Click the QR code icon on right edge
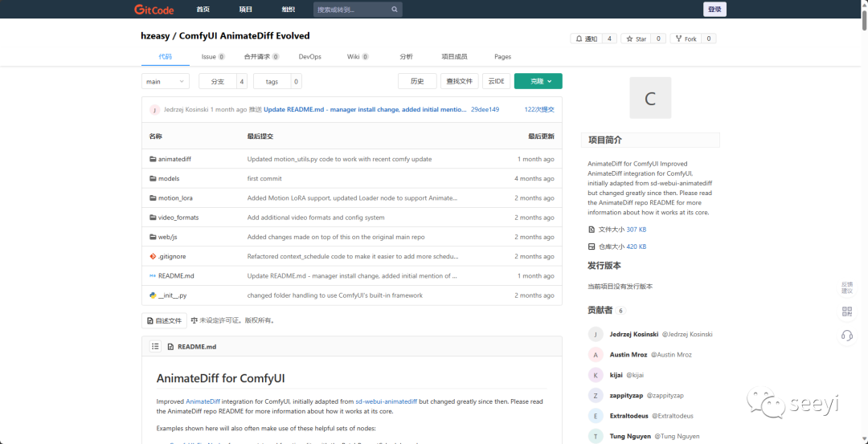This screenshot has width=868, height=444. (x=846, y=311)
